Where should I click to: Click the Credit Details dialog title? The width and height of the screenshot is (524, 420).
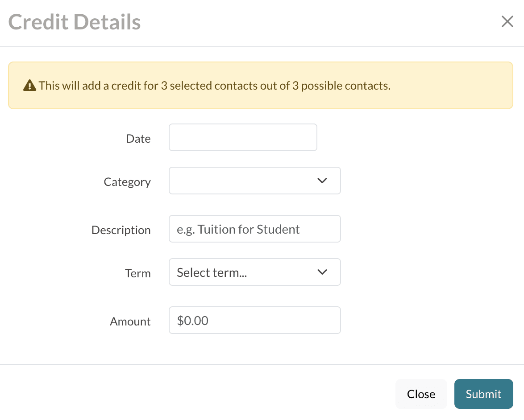pos(75,22)
